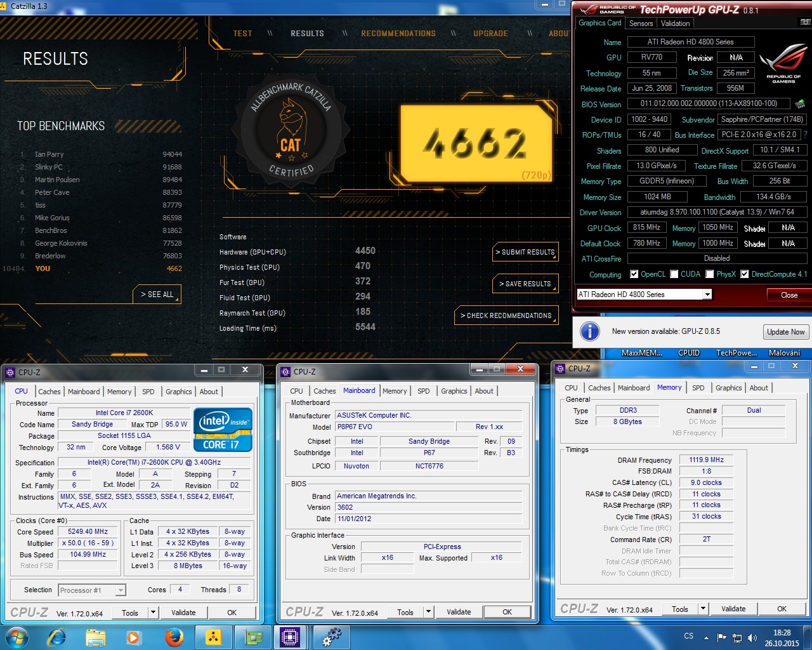Image resolution: width=812 pixels, height=650 pixels.
Task: Click the yellow Catzilla icon on taskbar
Action: click(x=213, y=637)
